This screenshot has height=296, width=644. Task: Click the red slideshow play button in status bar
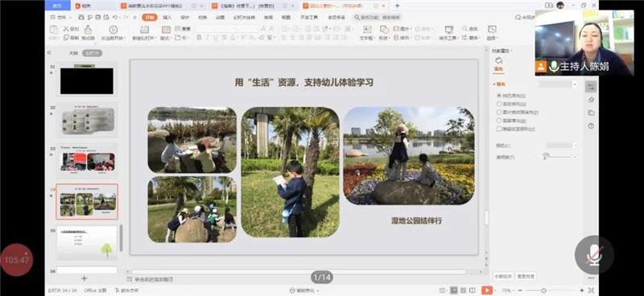[x=487, y=290]
